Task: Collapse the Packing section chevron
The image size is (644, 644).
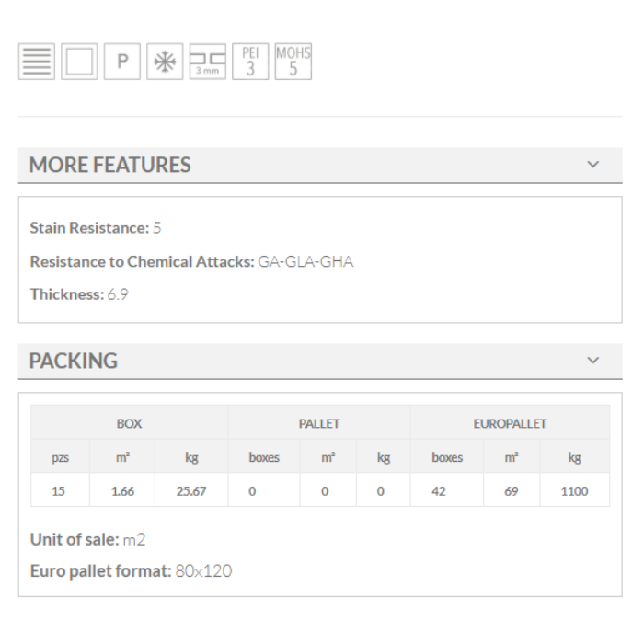Action: [593, 361]
